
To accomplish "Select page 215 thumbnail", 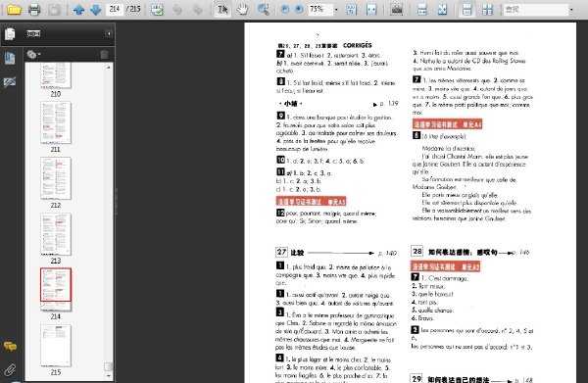I will pyautogui.click(x=56, y=345).
